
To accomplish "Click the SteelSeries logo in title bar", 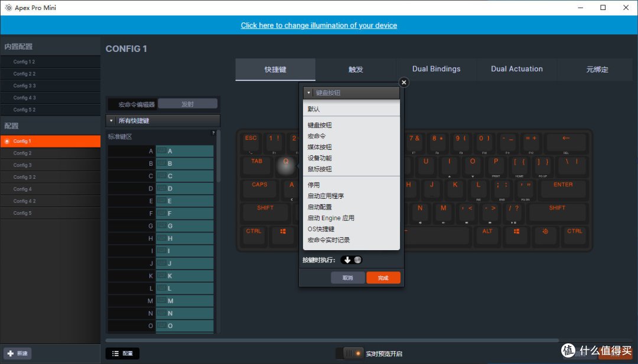I will click(x=8, y=8).
